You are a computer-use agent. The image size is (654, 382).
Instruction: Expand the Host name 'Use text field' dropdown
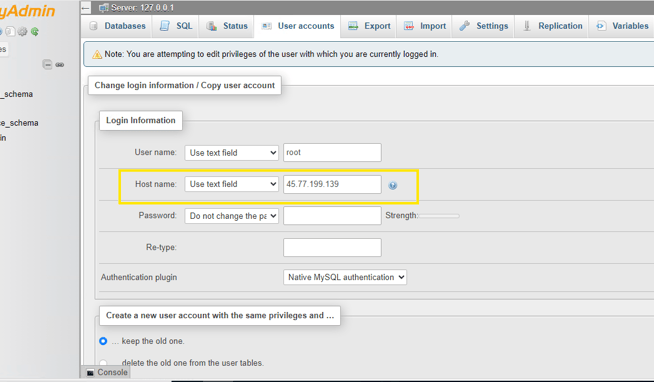click(231, 184)
